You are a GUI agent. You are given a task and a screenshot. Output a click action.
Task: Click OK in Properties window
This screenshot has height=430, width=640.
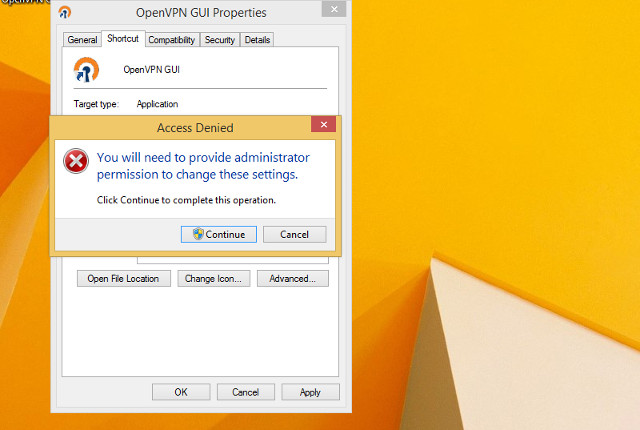(181, 392)
